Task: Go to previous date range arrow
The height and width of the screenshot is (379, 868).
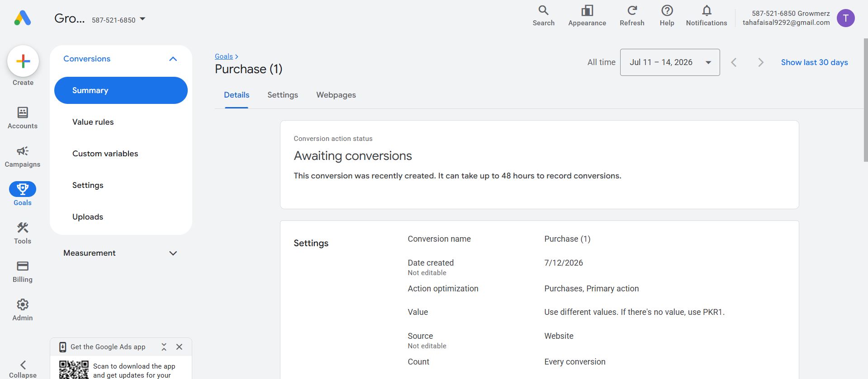Action: point(734,62)
